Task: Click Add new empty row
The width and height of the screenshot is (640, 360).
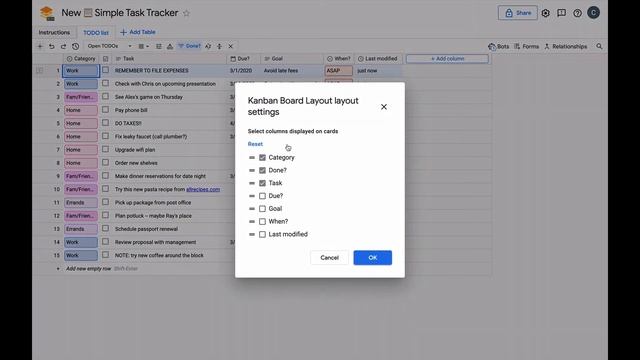Action: click(x=89, y=269)
